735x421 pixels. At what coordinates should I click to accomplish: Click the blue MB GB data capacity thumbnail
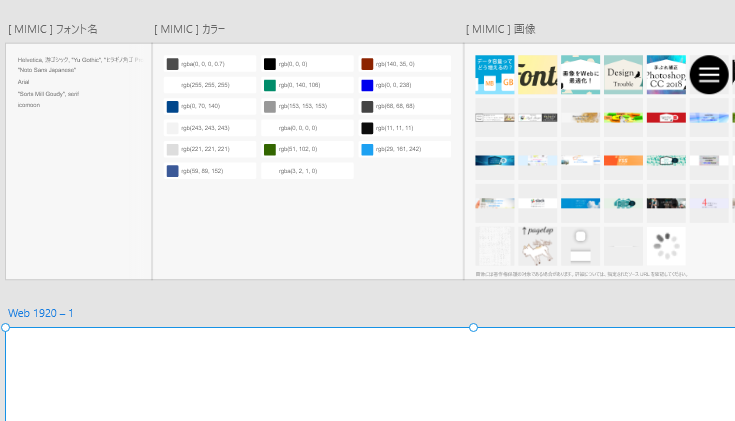[x=495, y=75]
